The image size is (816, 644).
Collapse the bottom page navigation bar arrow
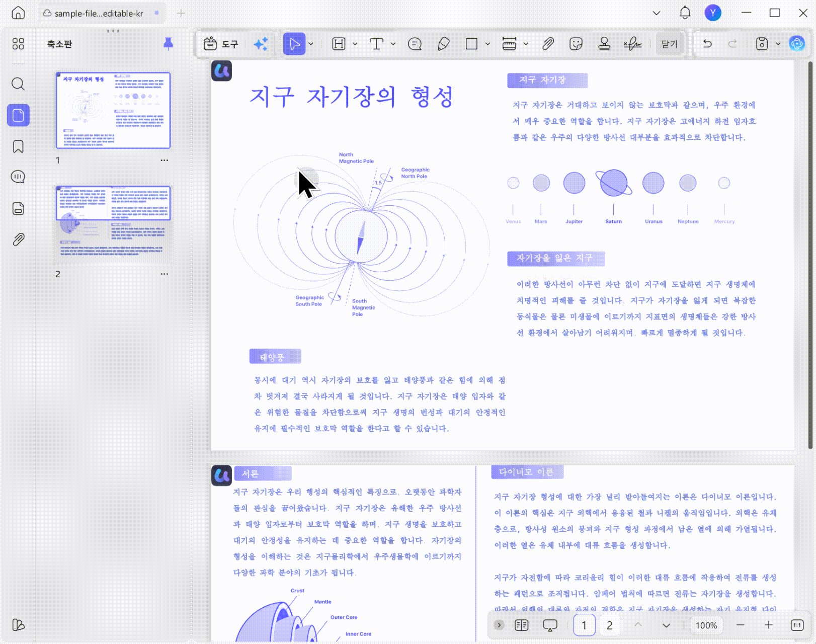[x=499, y=625]
